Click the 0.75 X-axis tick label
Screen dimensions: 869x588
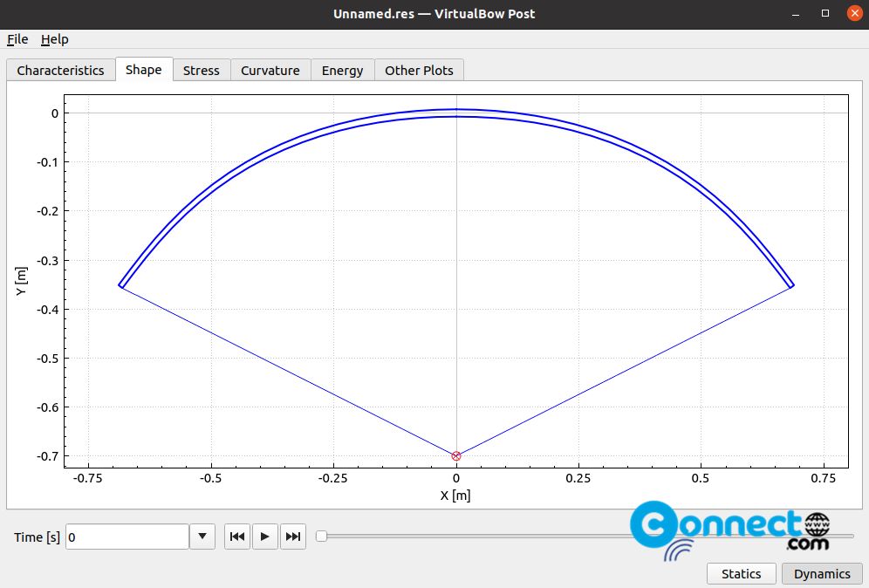pyautogui.click(x=823, y=478)
